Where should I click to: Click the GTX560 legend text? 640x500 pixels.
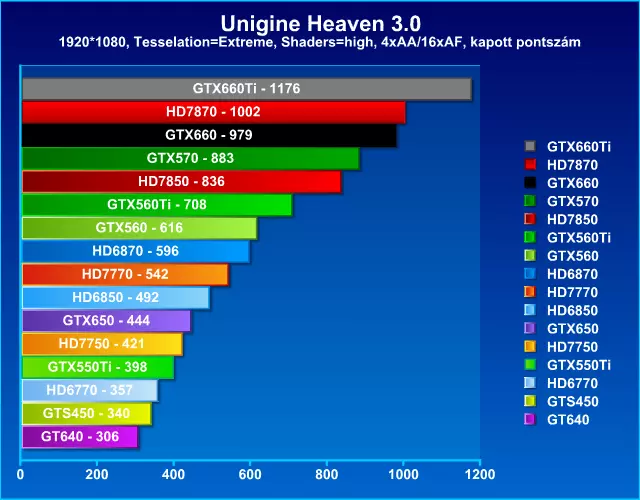573,256
